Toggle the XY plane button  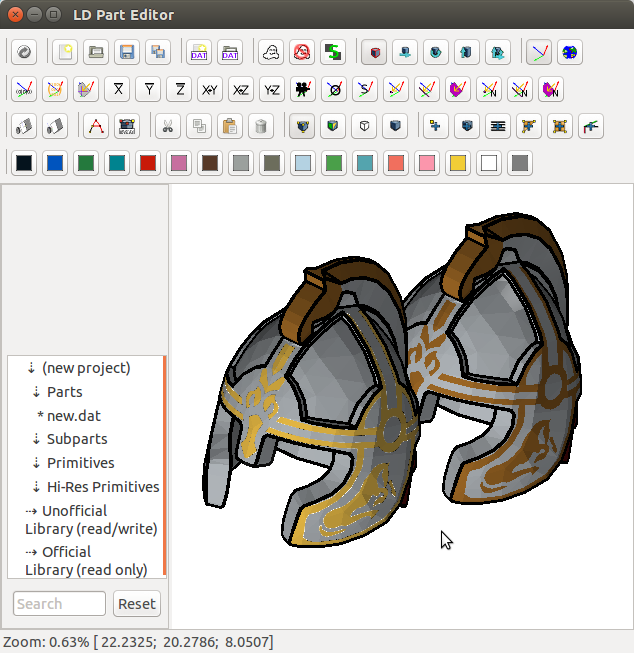210,89
